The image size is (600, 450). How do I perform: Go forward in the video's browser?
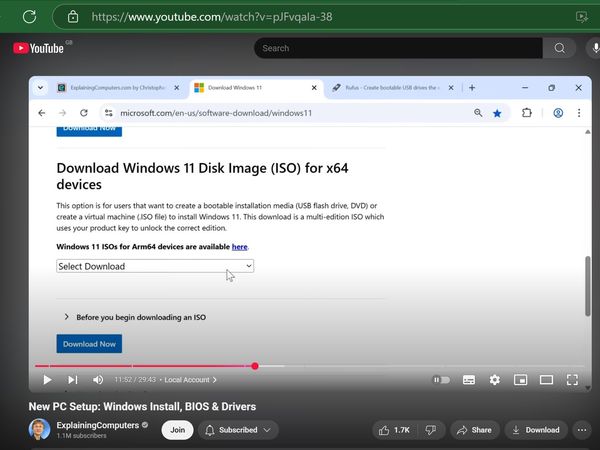point(63,113)
